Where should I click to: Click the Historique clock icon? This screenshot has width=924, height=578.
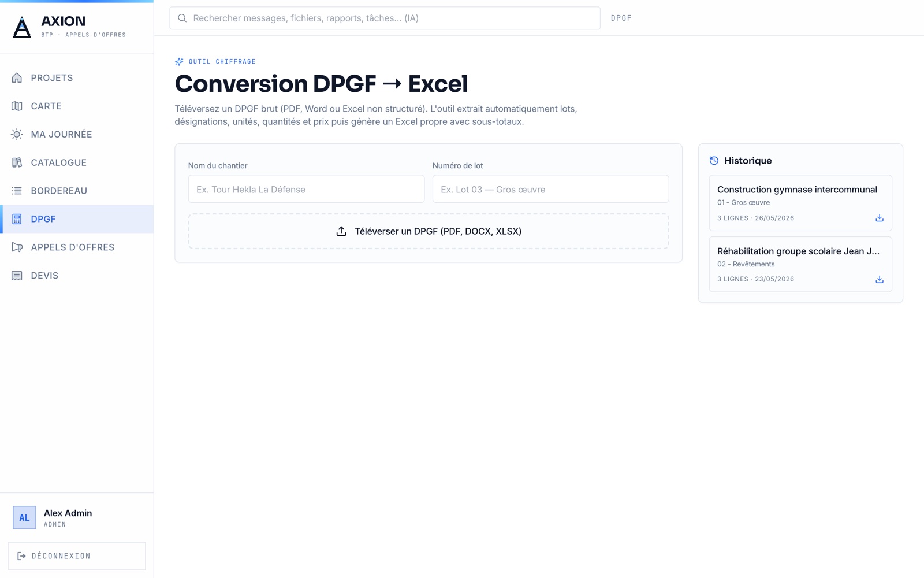[x=714, y=161]
